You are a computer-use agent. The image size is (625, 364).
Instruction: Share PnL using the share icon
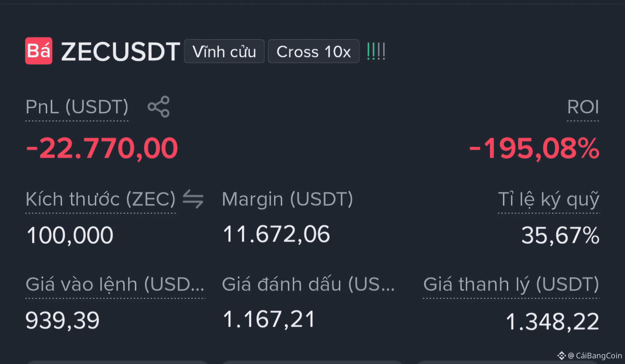[159, 107]
